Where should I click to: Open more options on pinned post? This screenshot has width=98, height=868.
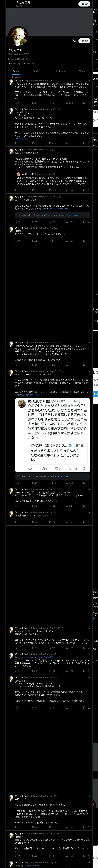pyautogui.click(x=89, y=81)
